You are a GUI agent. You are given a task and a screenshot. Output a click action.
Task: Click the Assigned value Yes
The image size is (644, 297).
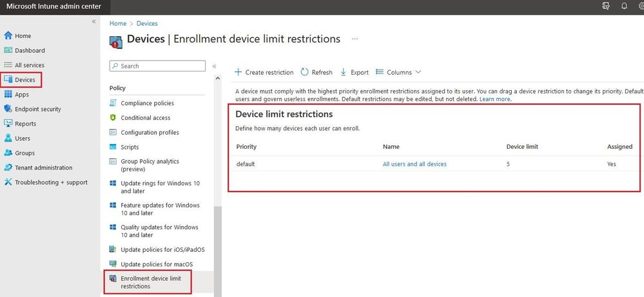click(612, 164)
